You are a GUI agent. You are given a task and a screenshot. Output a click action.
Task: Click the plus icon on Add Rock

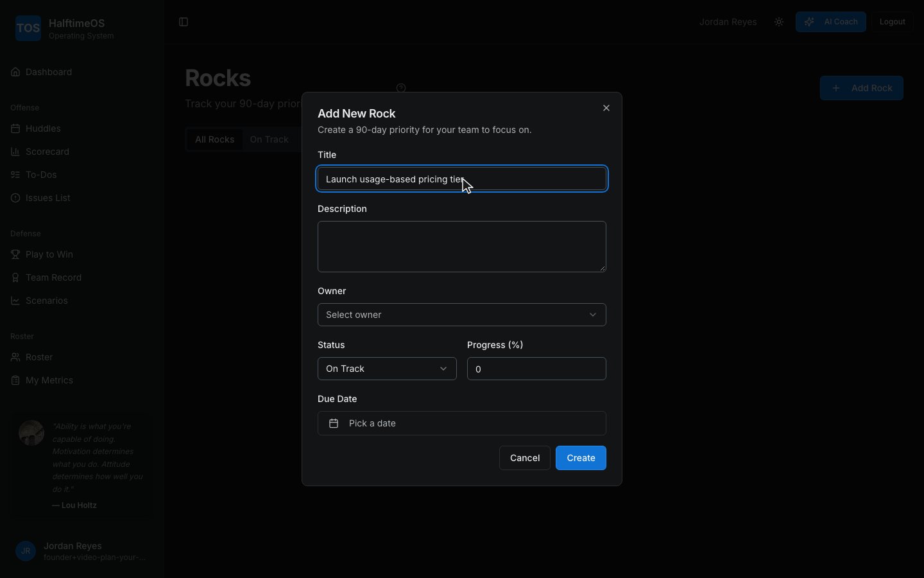coord(836,88)
